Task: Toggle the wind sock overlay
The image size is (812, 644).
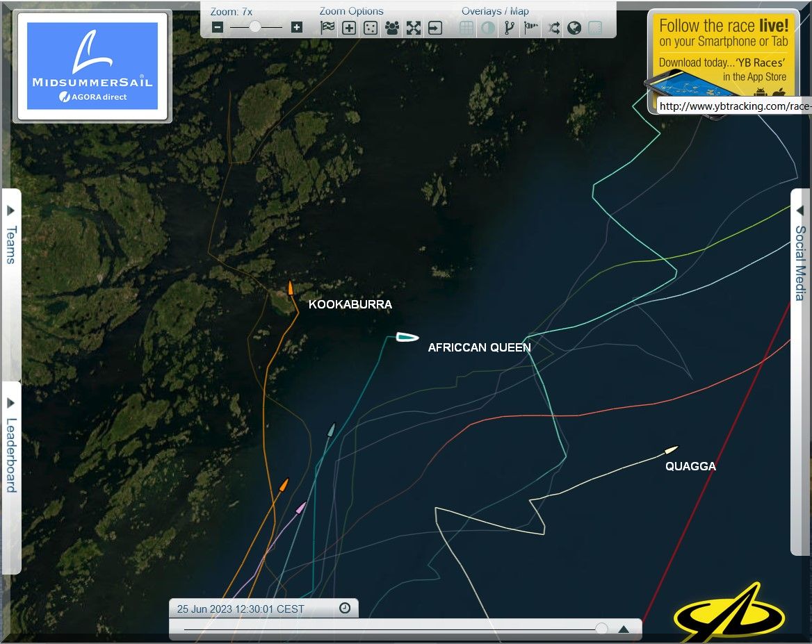Action: coord(531,28)
